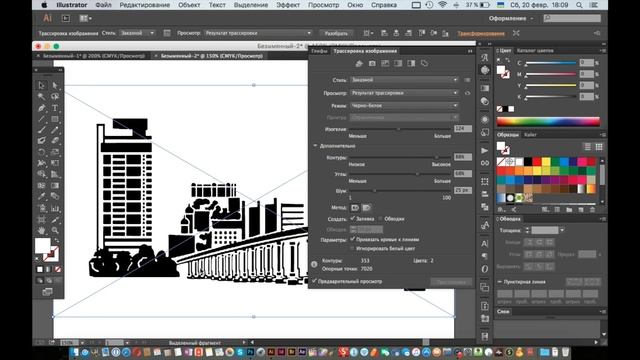The image size is (640, 360).
Task: Switch to the Глифы tab
Action: point(320,51)
